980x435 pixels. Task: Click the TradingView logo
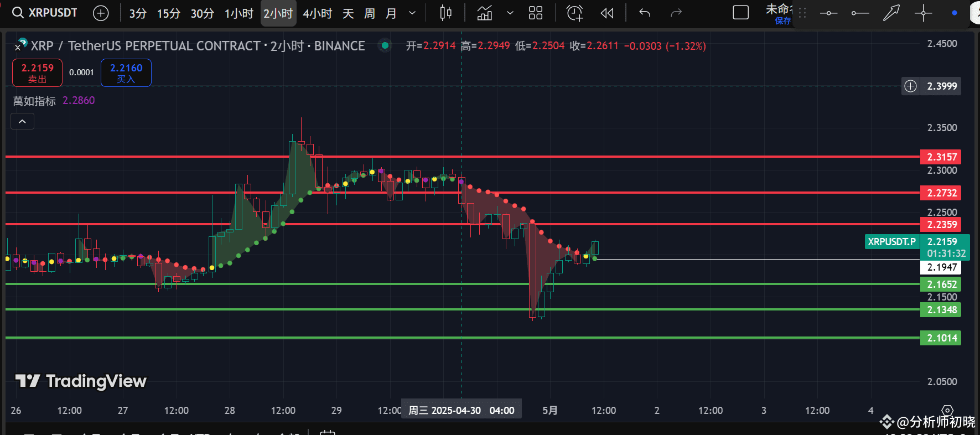(81, 381)
